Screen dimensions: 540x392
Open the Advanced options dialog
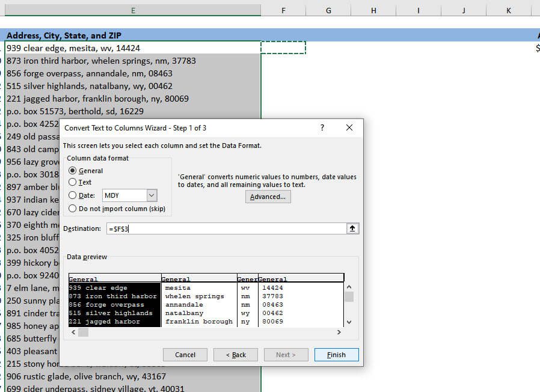pos(267,196)
